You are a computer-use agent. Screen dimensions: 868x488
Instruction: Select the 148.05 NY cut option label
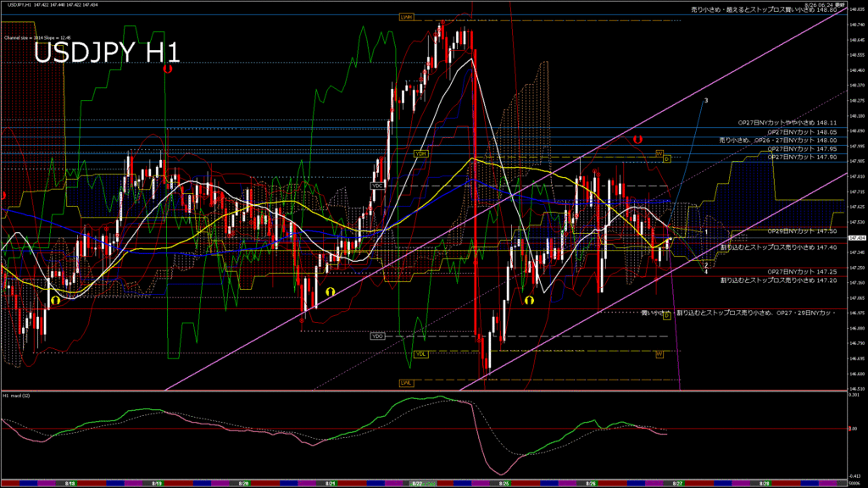(x=802, y=132)
